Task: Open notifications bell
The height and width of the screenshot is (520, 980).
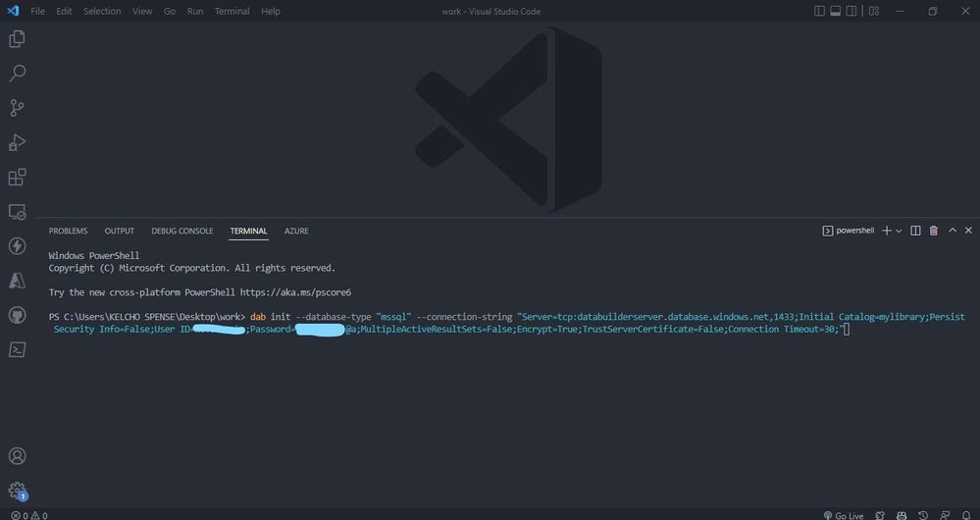Action: (x=966, y=516)
